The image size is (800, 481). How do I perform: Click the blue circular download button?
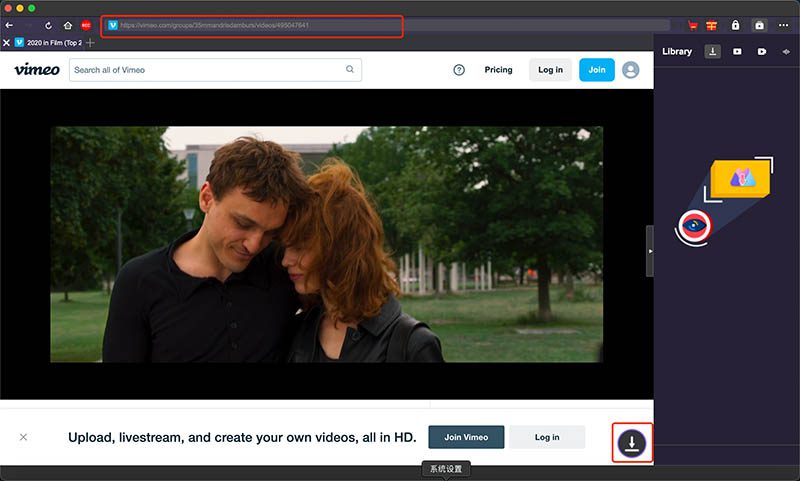(x=632, y=443)
